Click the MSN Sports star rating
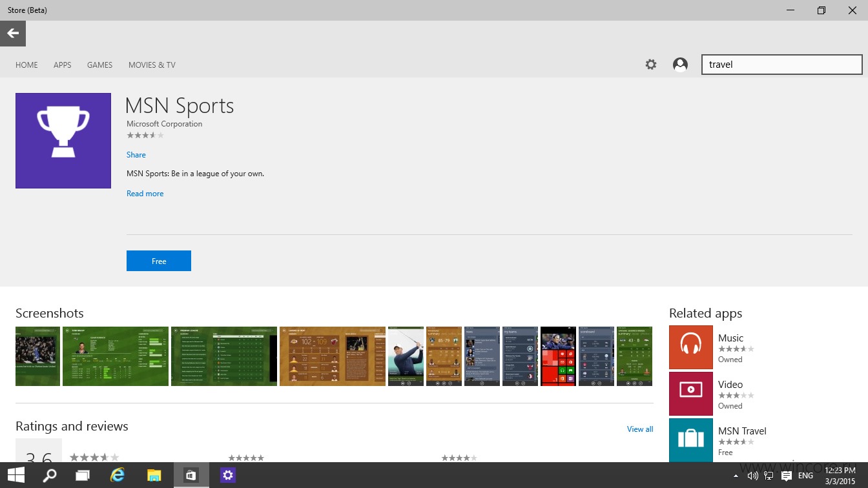Viewport: 868px width, 488px height. [x=145, y=136]
